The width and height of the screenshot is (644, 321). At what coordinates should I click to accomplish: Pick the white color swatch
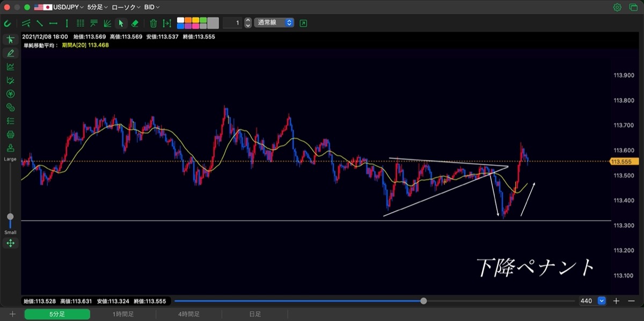181,20
